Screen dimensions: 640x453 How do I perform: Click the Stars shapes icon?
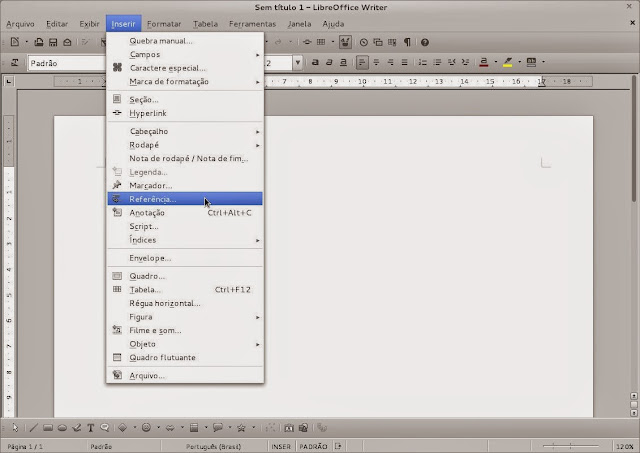[241, 428]
